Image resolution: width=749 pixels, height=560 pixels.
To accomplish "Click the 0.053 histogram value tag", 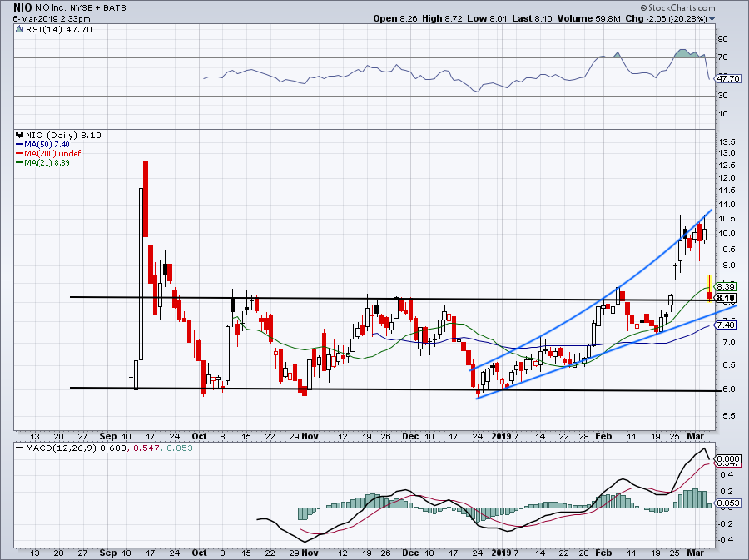I will (728, 503).
